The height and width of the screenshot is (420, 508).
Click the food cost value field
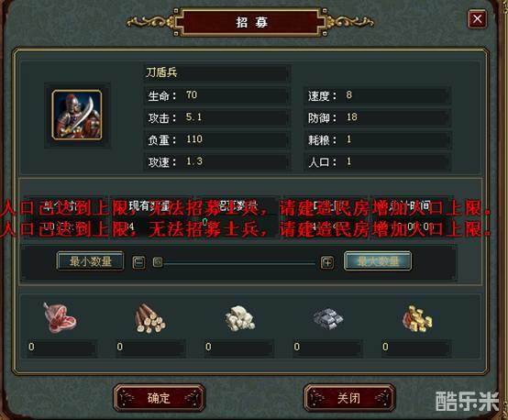(x=61, y=348)
